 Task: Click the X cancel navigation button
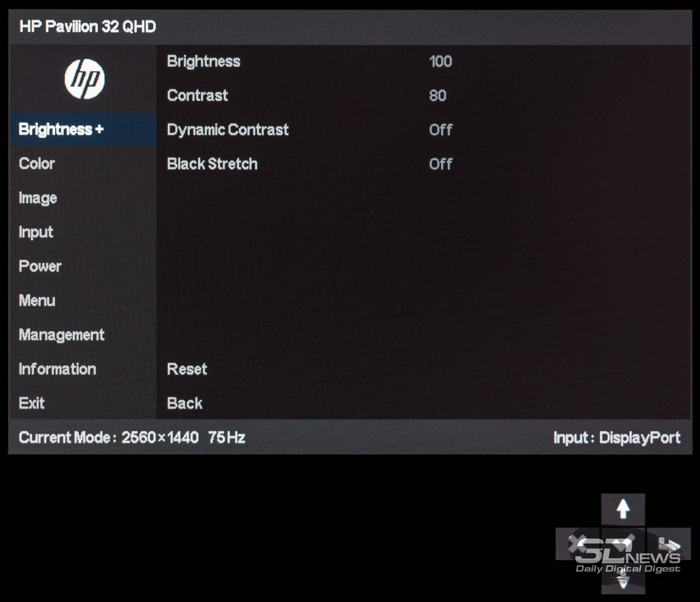[577, 544]
